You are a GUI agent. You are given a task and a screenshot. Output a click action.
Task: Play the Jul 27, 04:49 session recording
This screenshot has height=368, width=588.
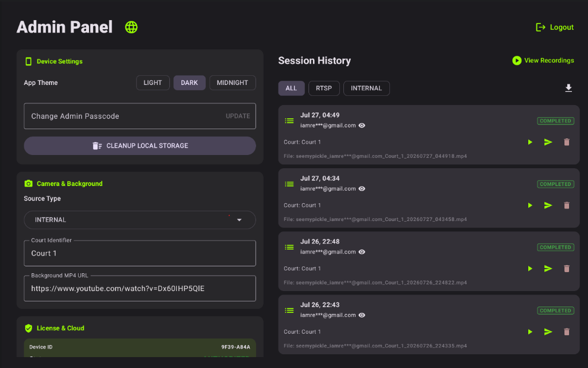pyautogui.click(x=530, y=142)
